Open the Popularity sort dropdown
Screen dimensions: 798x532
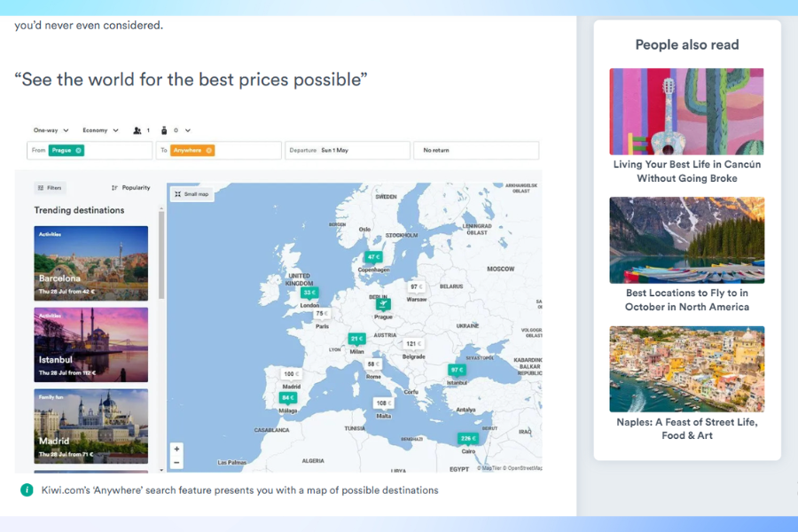(131, 188)
